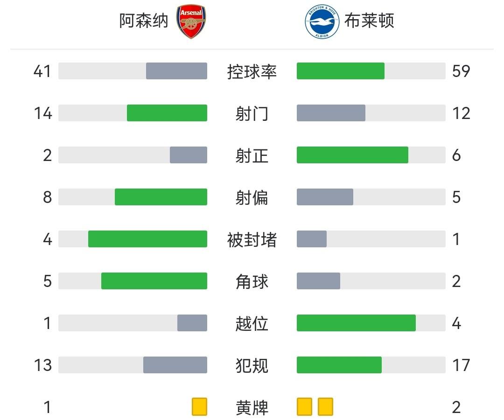Click Arsenal's yellow card icon
The height and width of the screenshot is (420, 504).
(x=199, y=406)
